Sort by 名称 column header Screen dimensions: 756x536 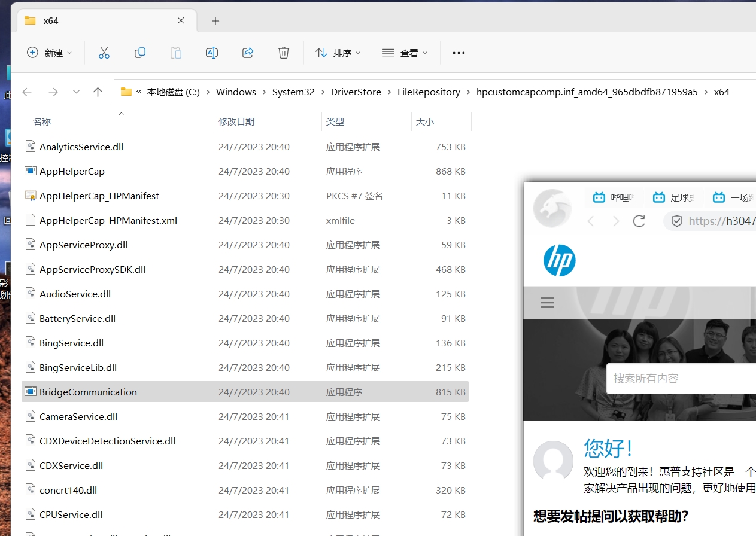pyautogui.click(x=42, y=121)
